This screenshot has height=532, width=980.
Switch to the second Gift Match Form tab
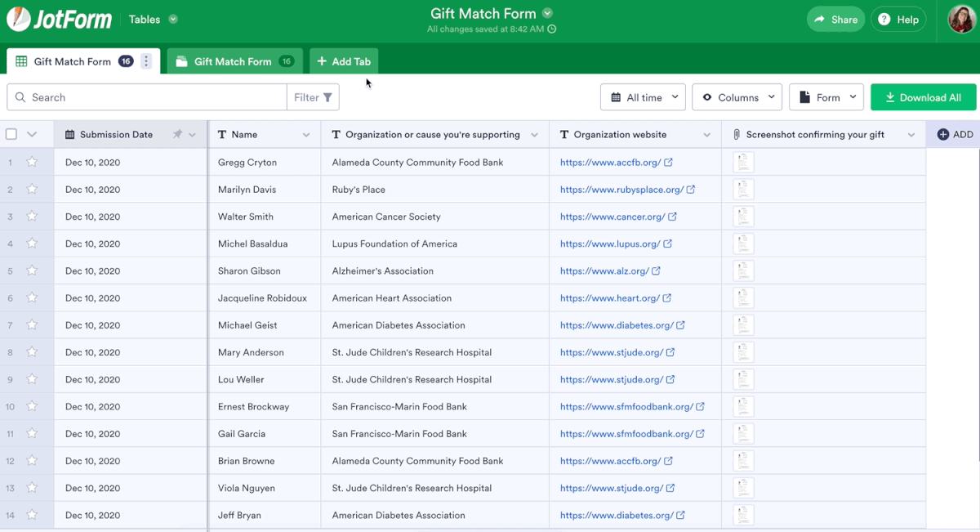(233, 61)
